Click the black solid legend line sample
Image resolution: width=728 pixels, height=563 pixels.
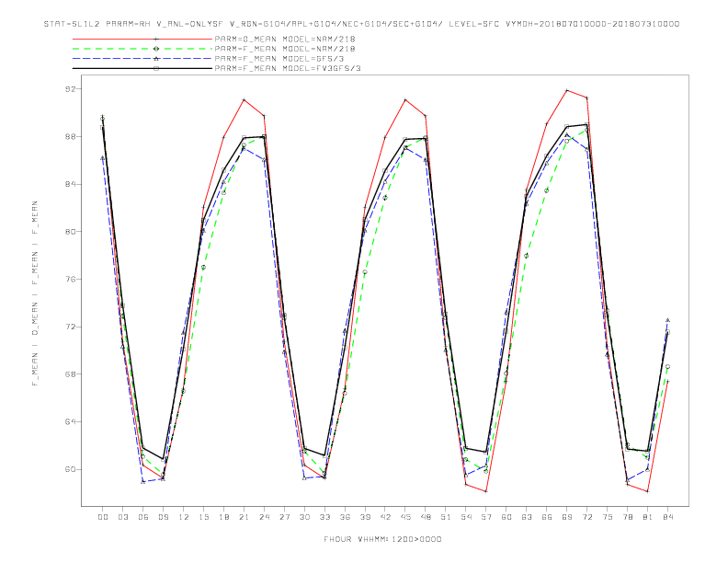point(142,68)
